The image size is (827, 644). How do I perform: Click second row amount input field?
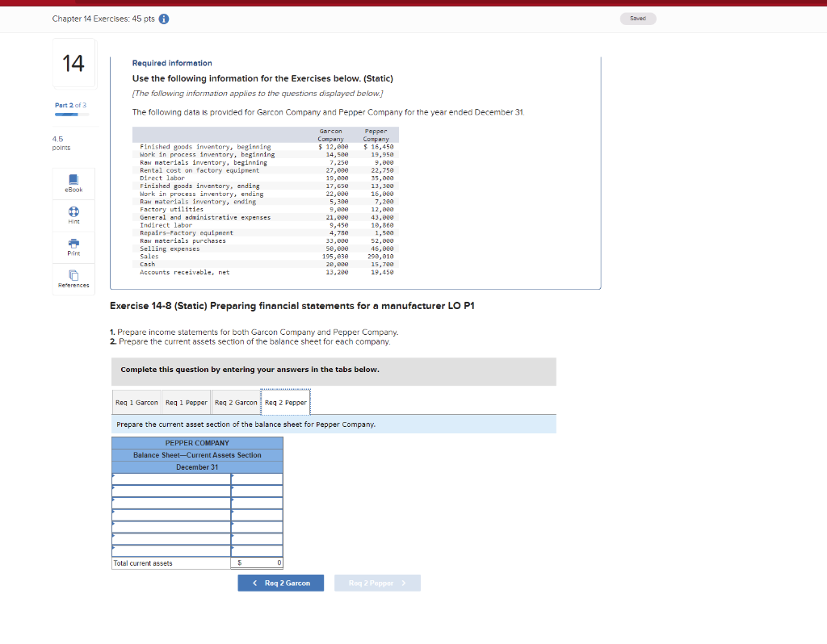coord(257,491)
